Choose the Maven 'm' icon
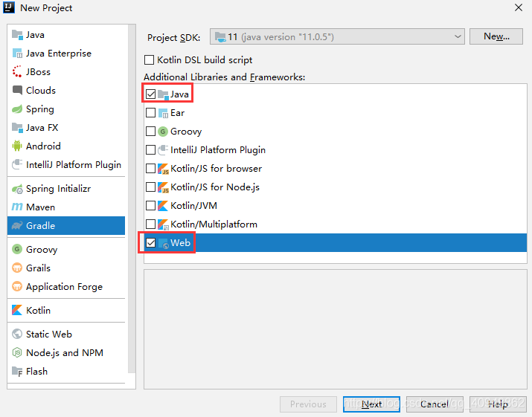 (x=17, y=207)
